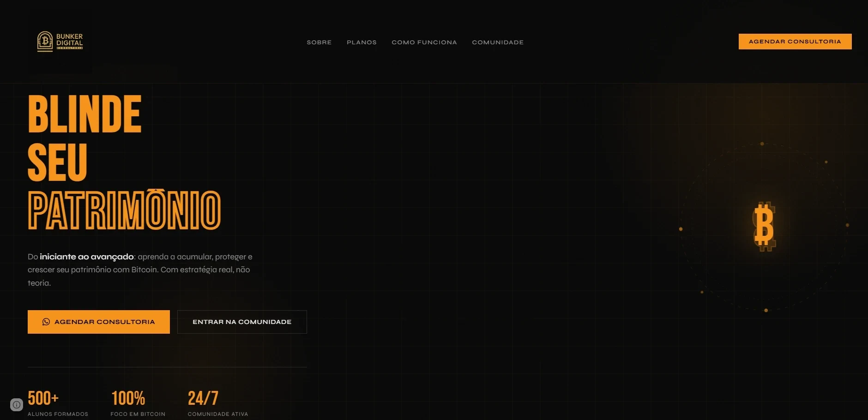Click hero Agendar Consultoria WhatsApp button
Viewport: 868px width, 420px height.
pyautogui.click(x=99, y=322)
